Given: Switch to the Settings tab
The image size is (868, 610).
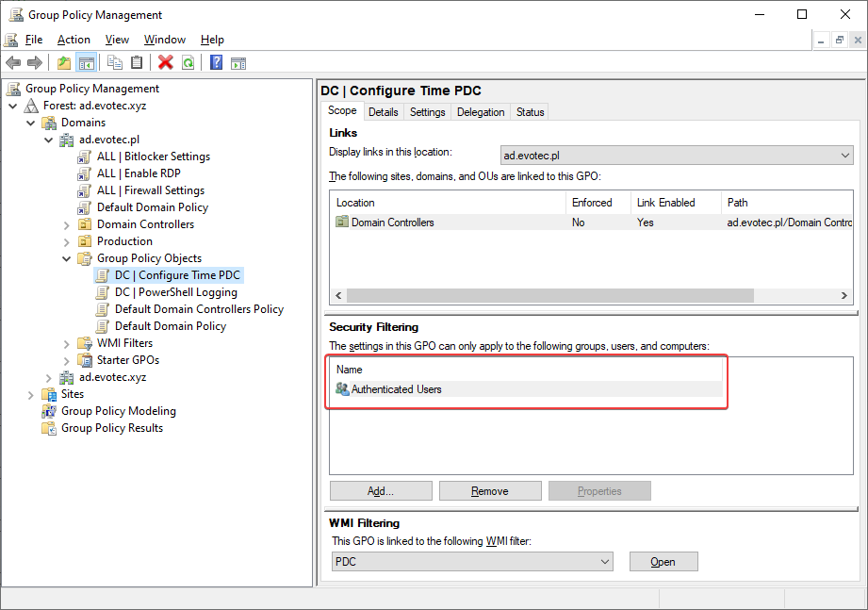Looking at the screenshot, I should tap(427, 111).
